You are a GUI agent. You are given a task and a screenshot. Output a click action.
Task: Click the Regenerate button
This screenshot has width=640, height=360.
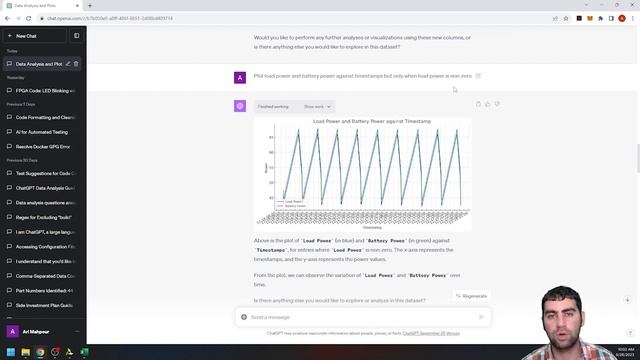471,296
